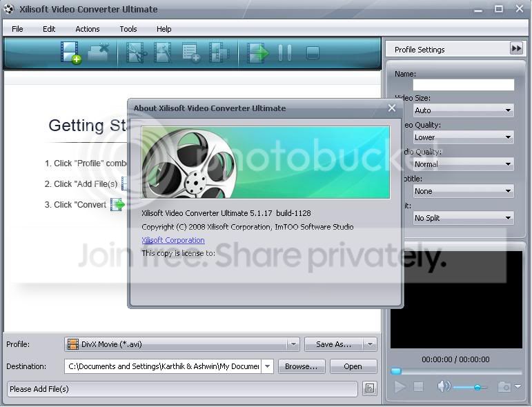This screenshot has height=407, width=532.
Task: Click the preview Stop button
Action: point(418,386)
